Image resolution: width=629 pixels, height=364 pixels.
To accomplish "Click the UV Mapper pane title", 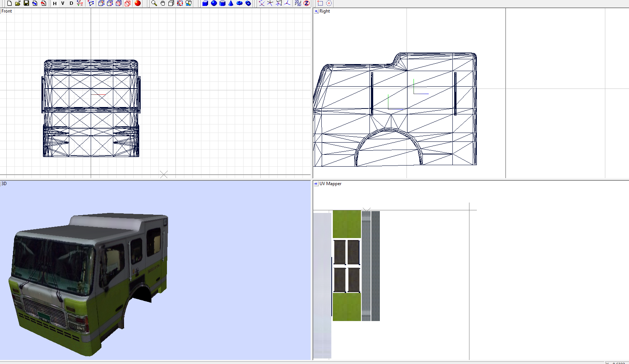I will (x=331, y=184).
